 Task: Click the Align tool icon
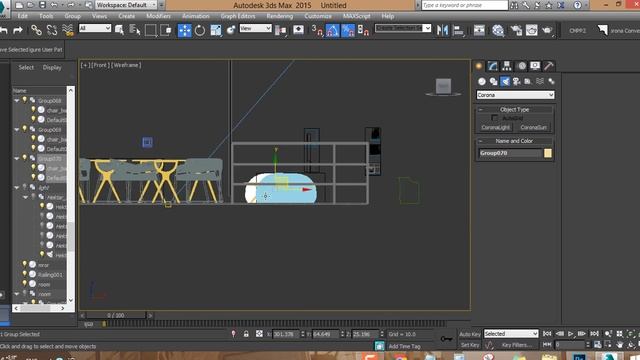458,30
